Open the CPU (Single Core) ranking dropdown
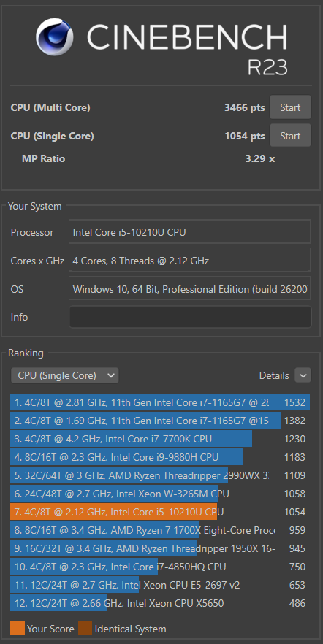 coord(65,375)
